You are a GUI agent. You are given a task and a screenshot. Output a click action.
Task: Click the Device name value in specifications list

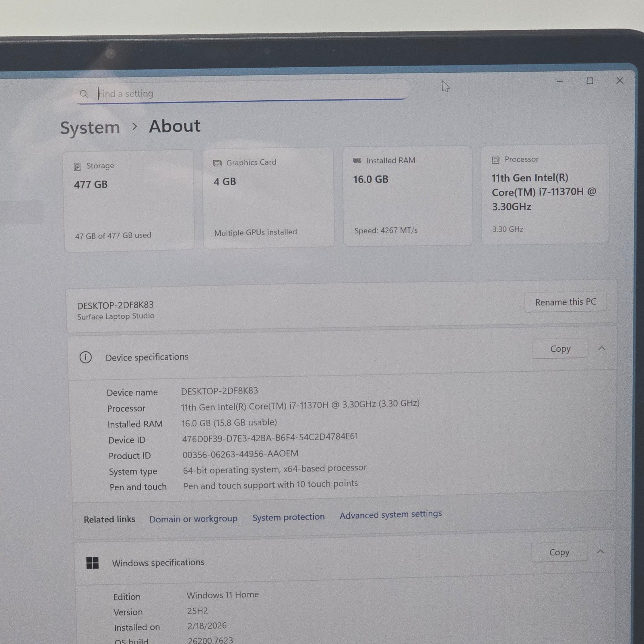pos(219,391)
